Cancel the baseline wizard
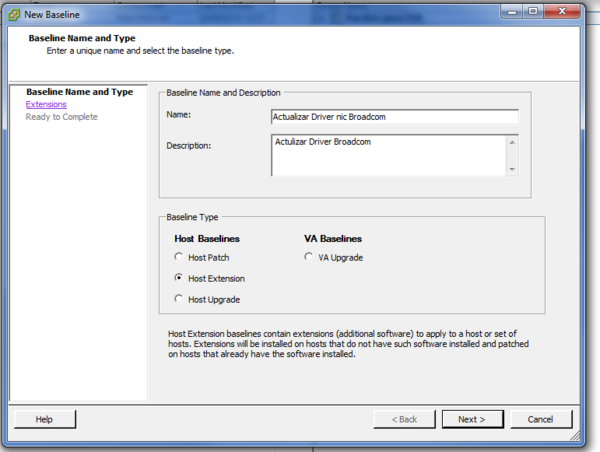 pyautogui.click(x=541, y=419)
